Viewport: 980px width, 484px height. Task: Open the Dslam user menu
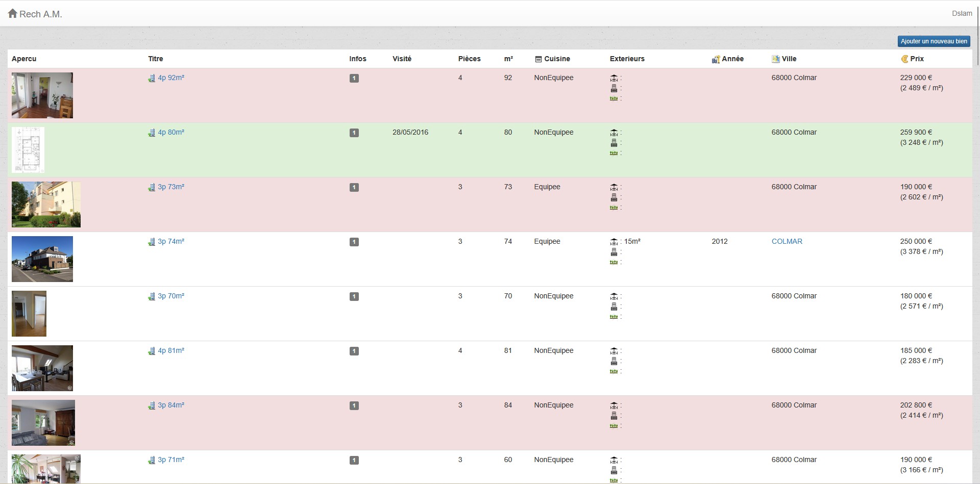[962, 13]
